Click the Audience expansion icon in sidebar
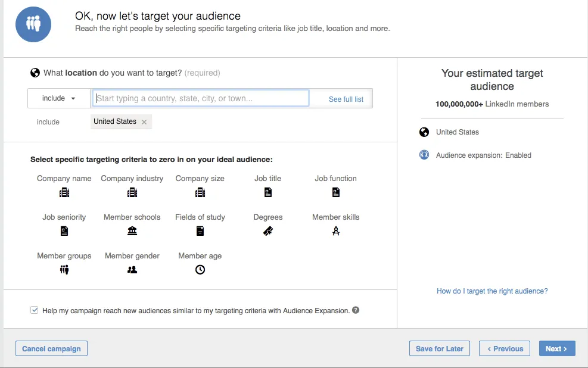Screen dimensions: 588x368 (424, 155)
